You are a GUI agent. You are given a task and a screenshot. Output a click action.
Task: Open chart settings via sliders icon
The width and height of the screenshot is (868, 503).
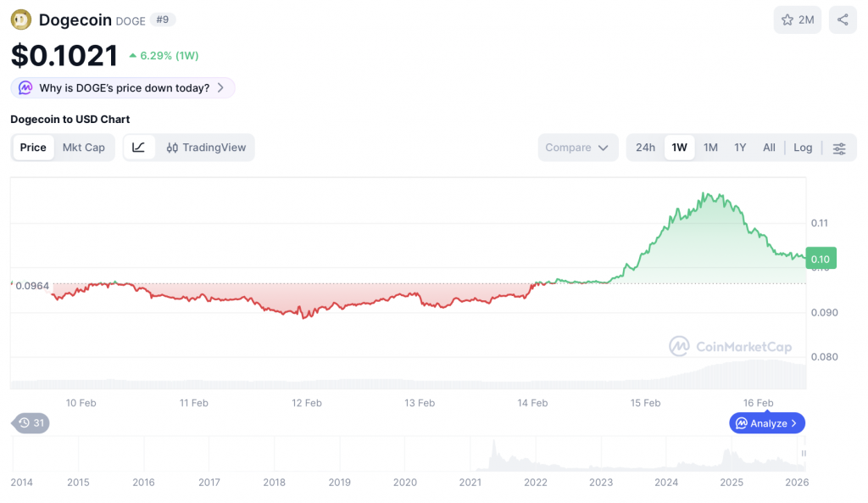coord(839,147)
